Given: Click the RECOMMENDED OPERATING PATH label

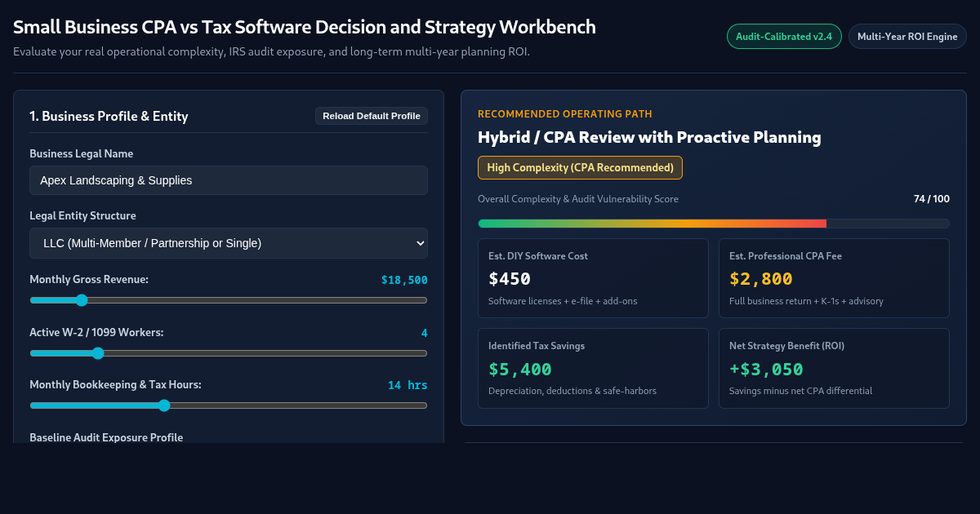Looking at the screenshot, I should (x=565, y=114).
